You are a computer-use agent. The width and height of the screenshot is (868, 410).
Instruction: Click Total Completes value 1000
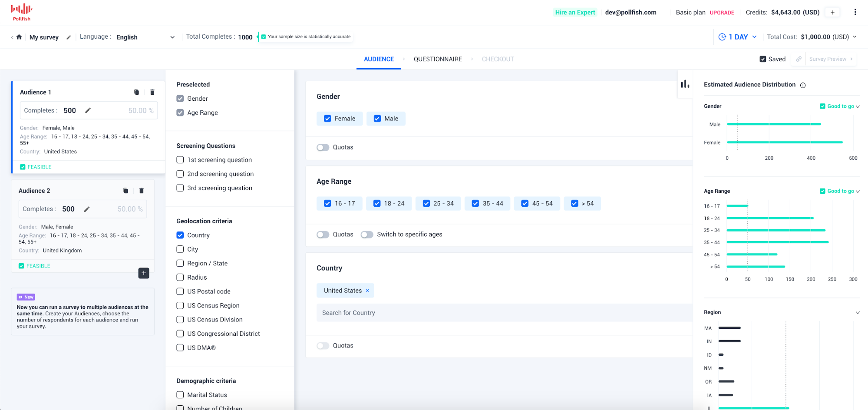(x=245, y=37)
